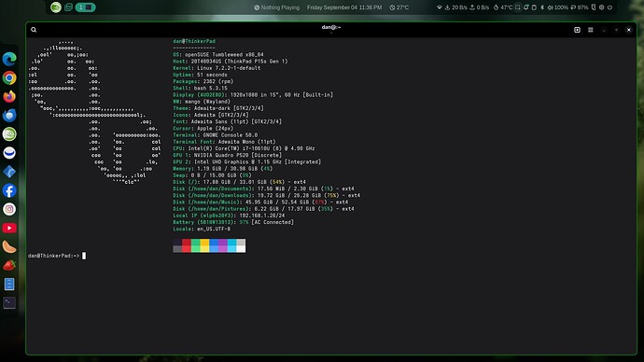Click the volume 100% indicator
The height and width of the screenshot is (362, 644).
click(558, 7)
